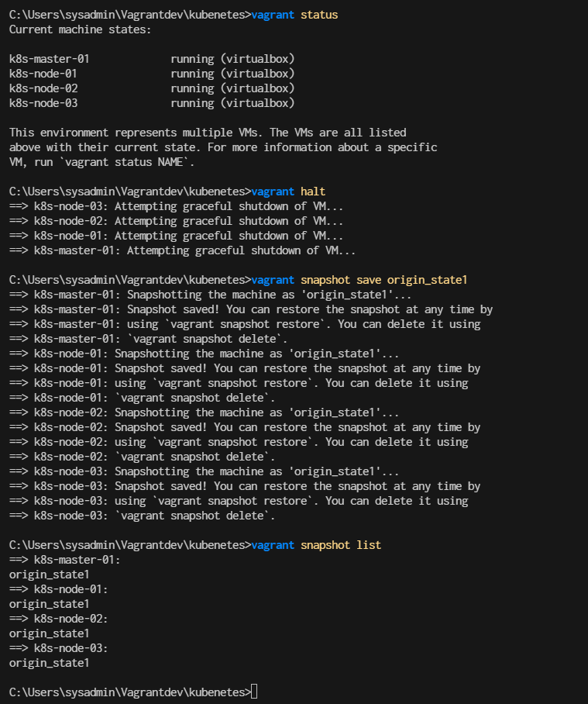Viewport: 588px width, 704px height.
Task: Click k8s-master-01 'Snapshot saved!' line
Action: coord(251,309)
